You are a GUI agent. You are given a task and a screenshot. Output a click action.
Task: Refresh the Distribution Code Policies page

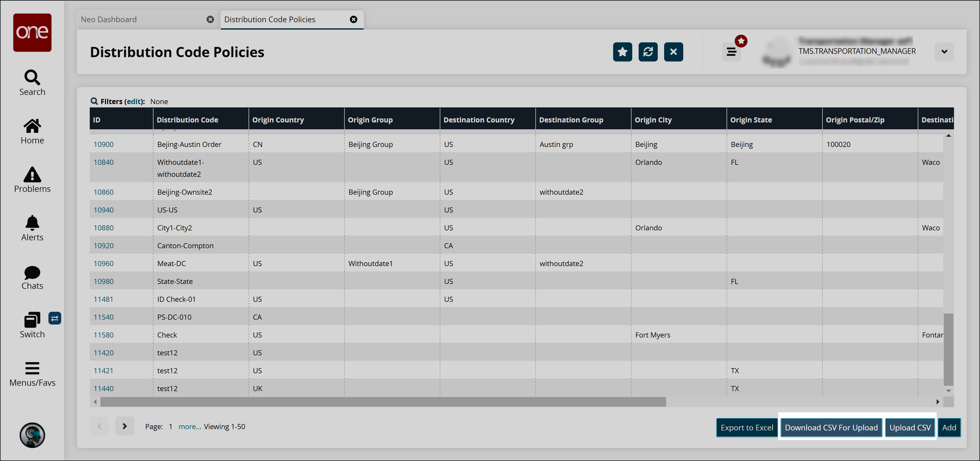click(648, 52)
